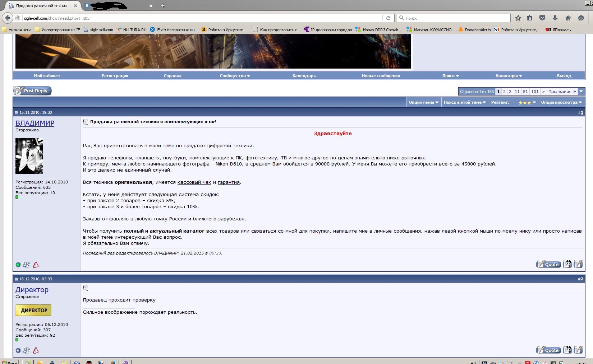Screen dimensions: 593x364
Task: Click the reload page icon in address bar
Action: (388, 18)
